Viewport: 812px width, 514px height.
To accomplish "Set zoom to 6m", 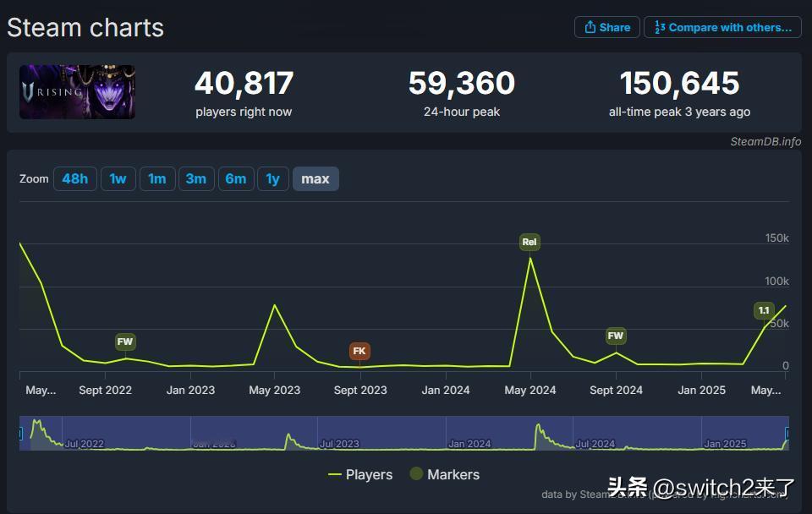I will click(x=236, y=179).
